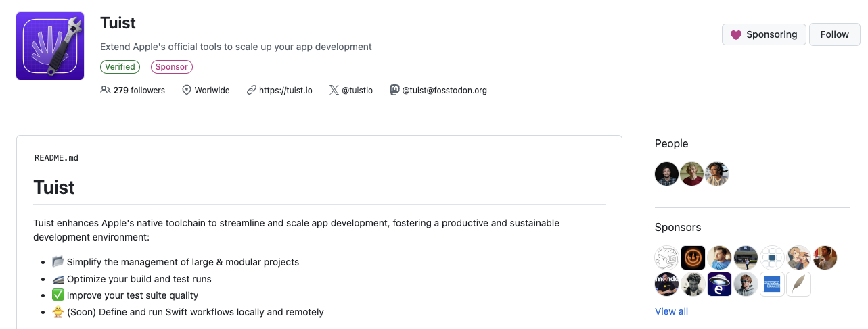The image size is (868, 329).
Task: Open the https://tuist.io website link
Action: point(285,90)
